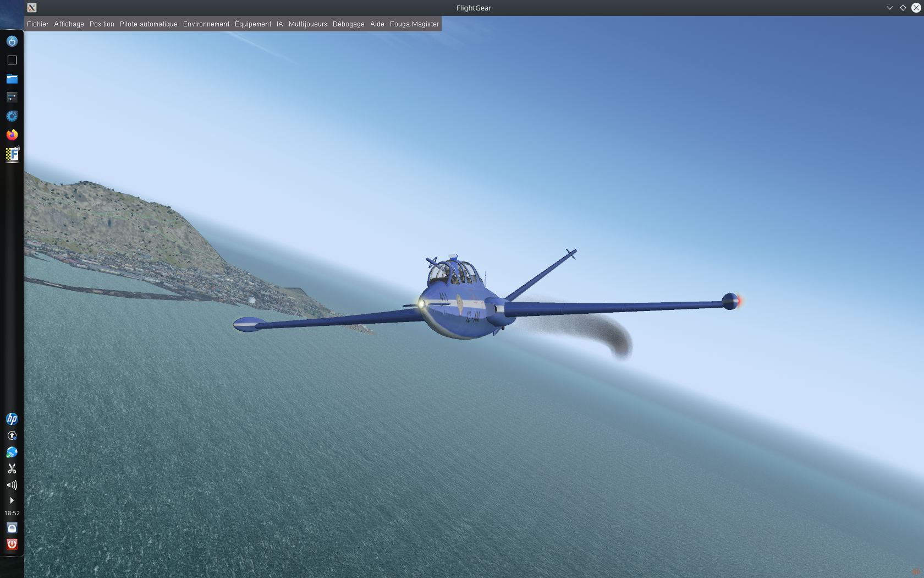924x578 pixels.
Task: Open the clipboard scissors tray icon
Action: [12, 468]
